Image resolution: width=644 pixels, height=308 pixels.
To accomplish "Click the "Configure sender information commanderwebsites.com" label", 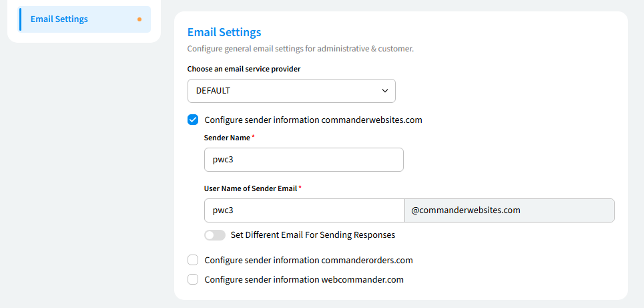I will coord(314,120).
